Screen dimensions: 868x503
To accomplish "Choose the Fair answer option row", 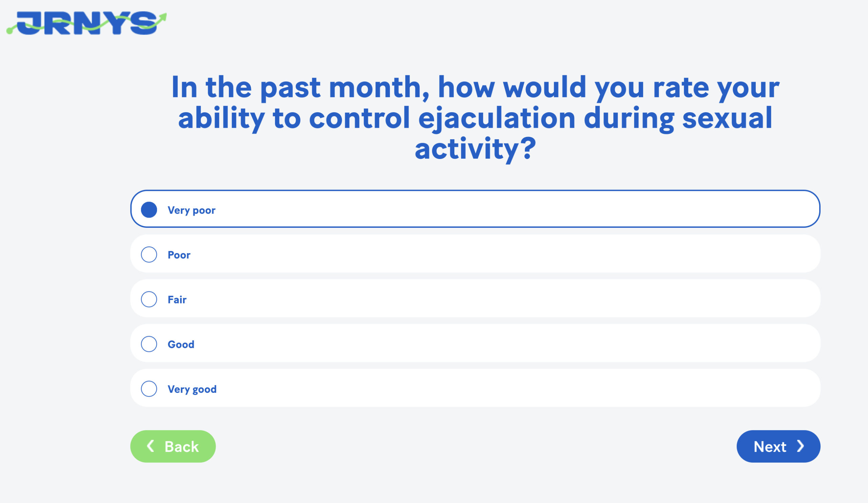I will [475, 298].
